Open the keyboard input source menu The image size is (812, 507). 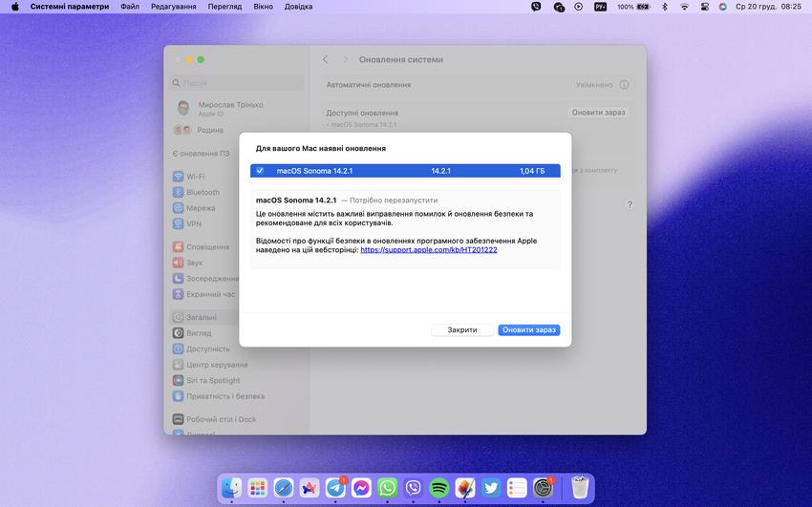coord(601,7)
